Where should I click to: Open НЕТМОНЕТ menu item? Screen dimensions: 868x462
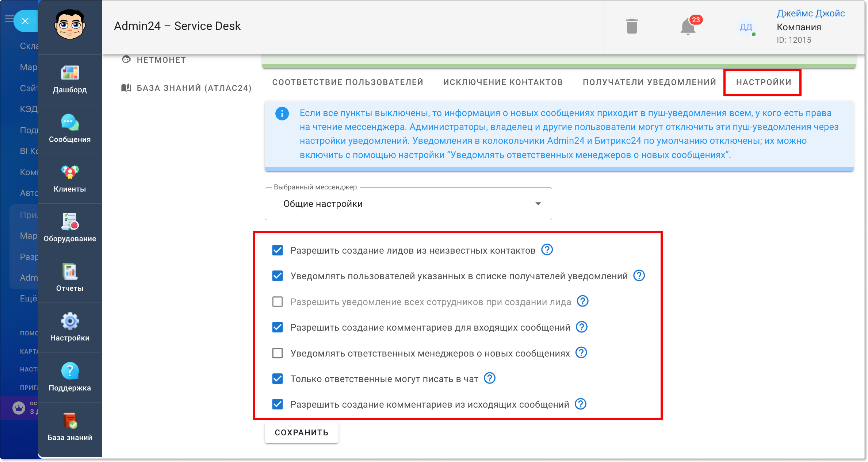[x=154, y=60]
